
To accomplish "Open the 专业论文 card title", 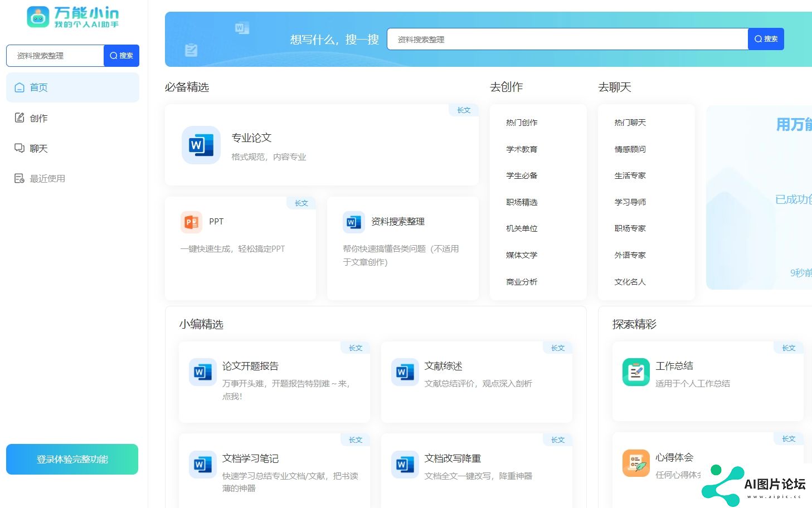I will pyautogui.click(x=251, y=138).
